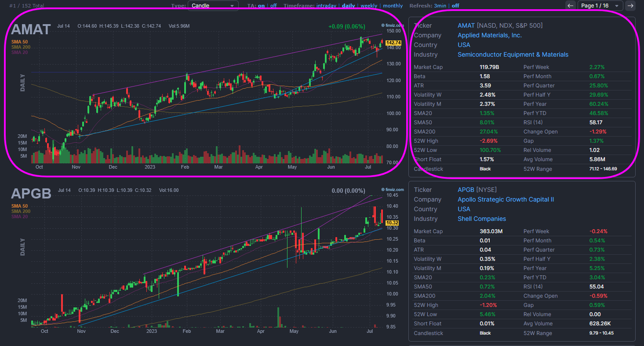Viewport: 644px width, 346px height.
Task: Switch timeframe to intraday
Action: [x=326, y=6]
